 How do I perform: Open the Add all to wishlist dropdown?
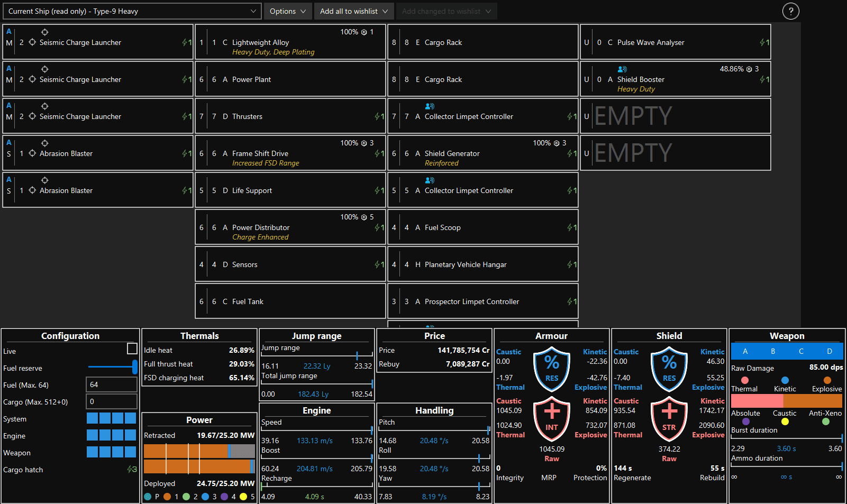354,11
